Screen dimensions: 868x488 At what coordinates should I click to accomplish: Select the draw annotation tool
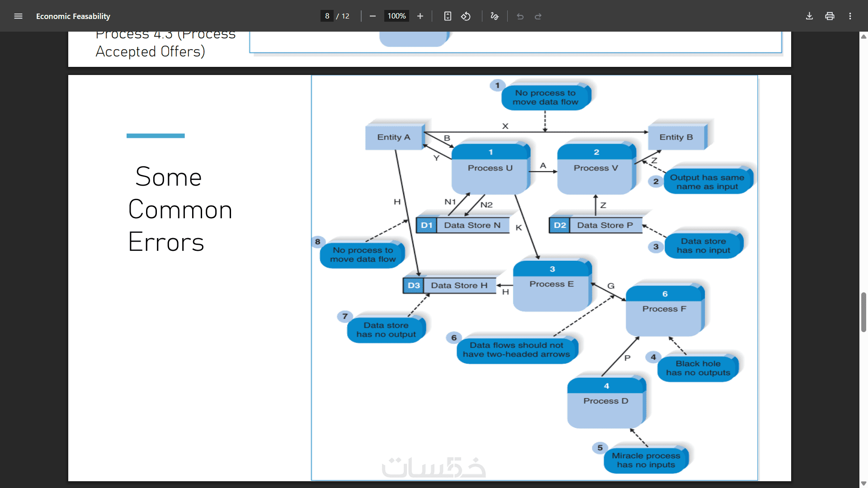coord(495,16)
